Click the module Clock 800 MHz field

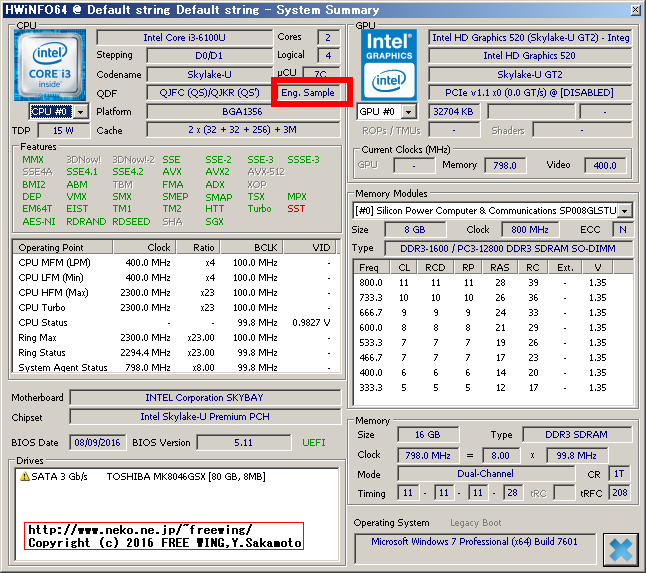coord(530,229)
